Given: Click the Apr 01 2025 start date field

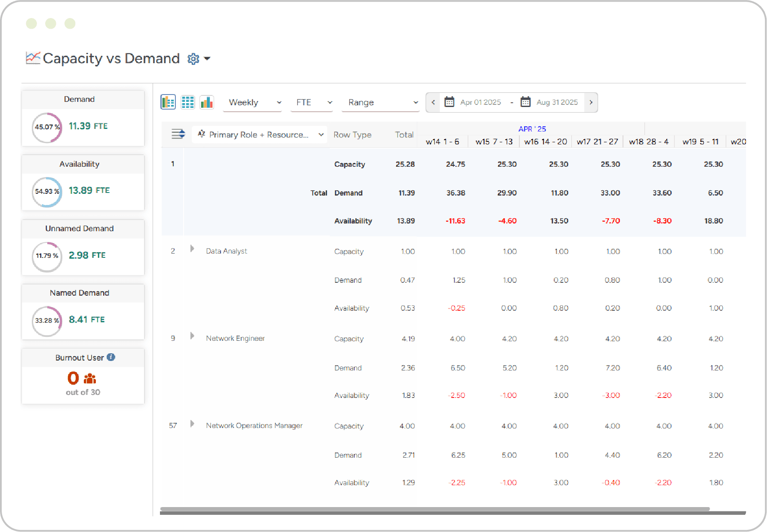Looking at the screenshot, I should click(480, 102).
